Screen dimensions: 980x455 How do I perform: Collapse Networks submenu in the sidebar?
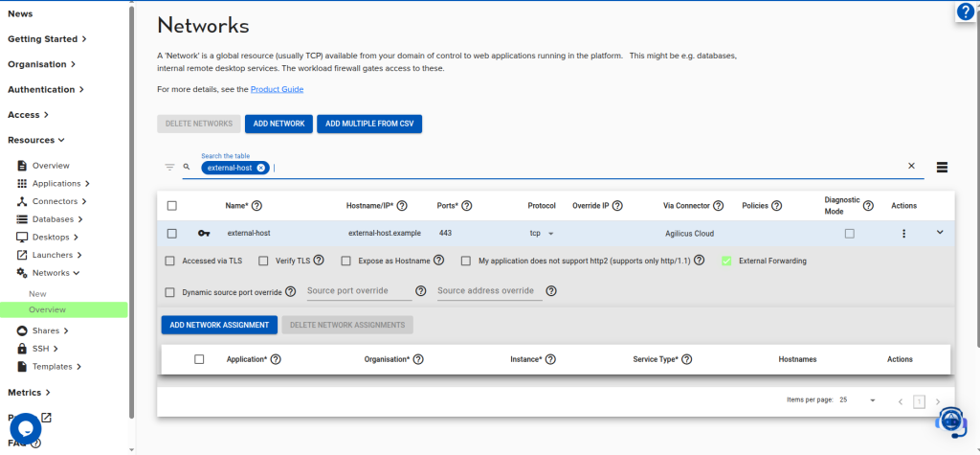(x=56, y=273)
